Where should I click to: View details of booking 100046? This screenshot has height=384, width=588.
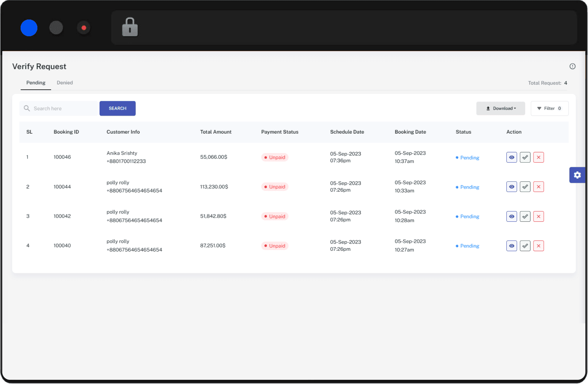[511, 157]
